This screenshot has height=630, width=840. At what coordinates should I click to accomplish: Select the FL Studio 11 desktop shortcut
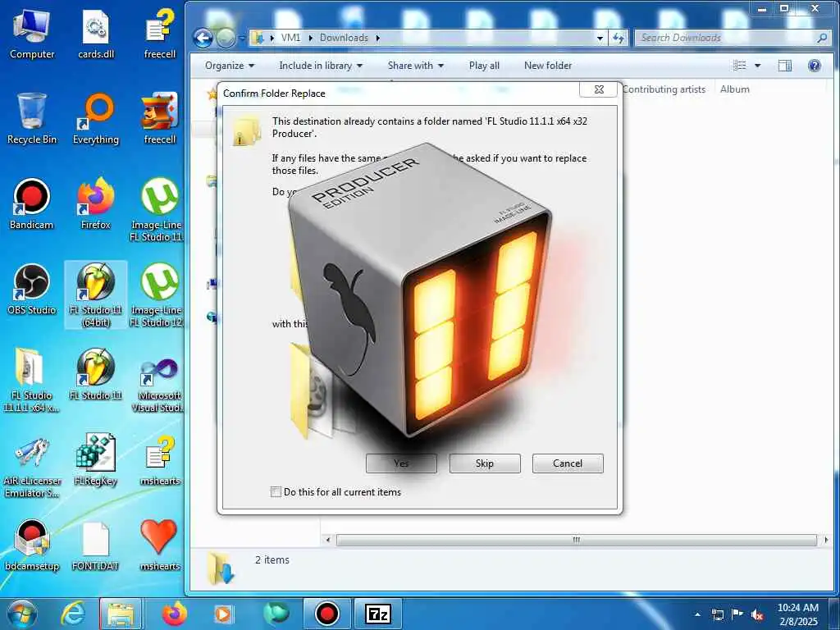[x=96, y=374]
